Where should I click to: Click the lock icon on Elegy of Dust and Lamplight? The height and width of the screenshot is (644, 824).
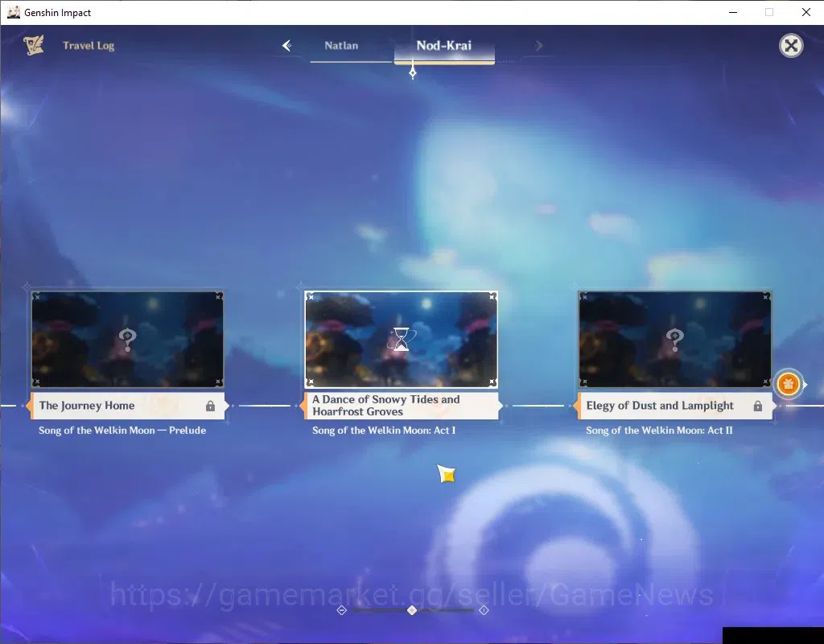[758, 406]
